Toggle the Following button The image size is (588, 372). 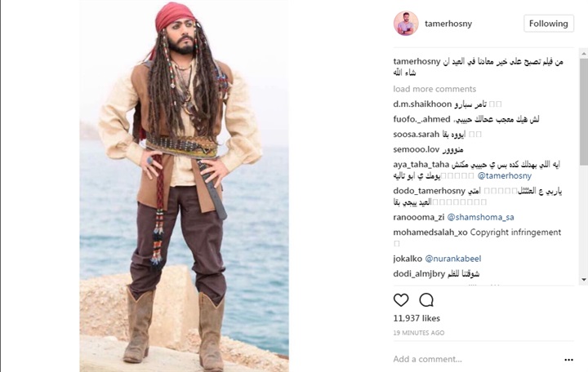point(549,23)
